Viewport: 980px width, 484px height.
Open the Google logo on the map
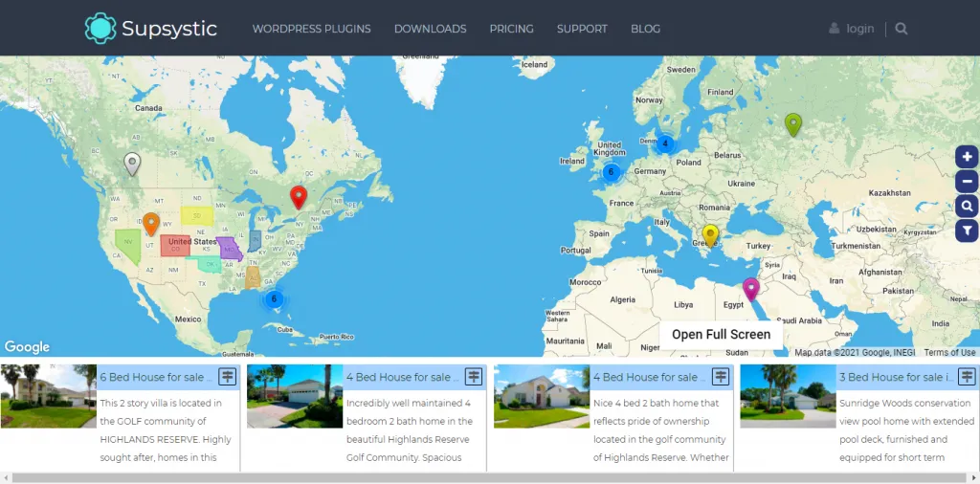click(x=27, y=346)
